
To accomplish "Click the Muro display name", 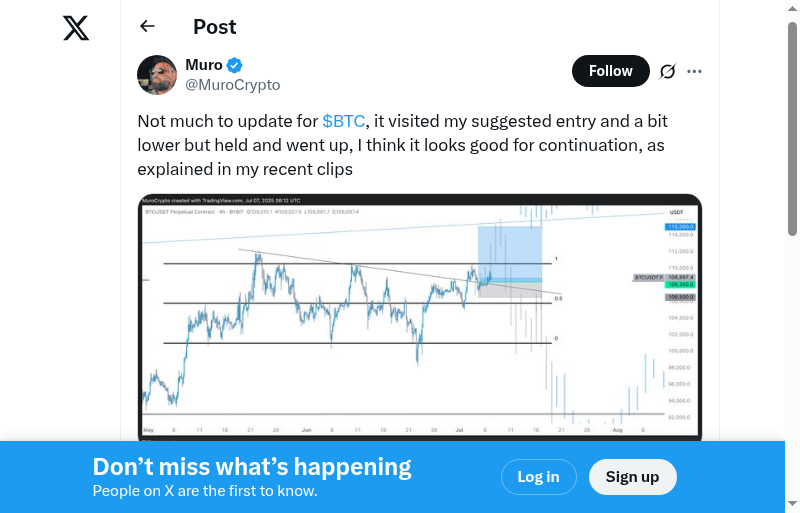I will (x=204, y=65).
